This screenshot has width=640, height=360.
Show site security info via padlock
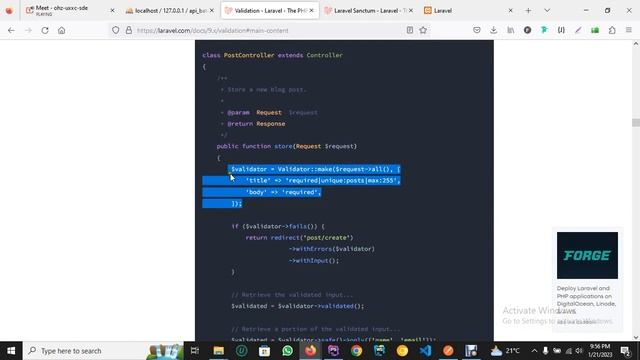pos(129,30)
